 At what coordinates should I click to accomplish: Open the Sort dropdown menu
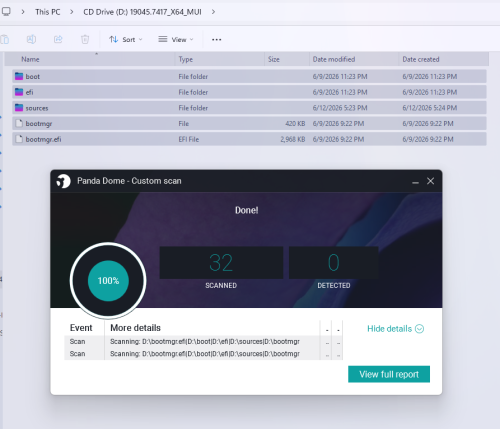coord(126,39)
